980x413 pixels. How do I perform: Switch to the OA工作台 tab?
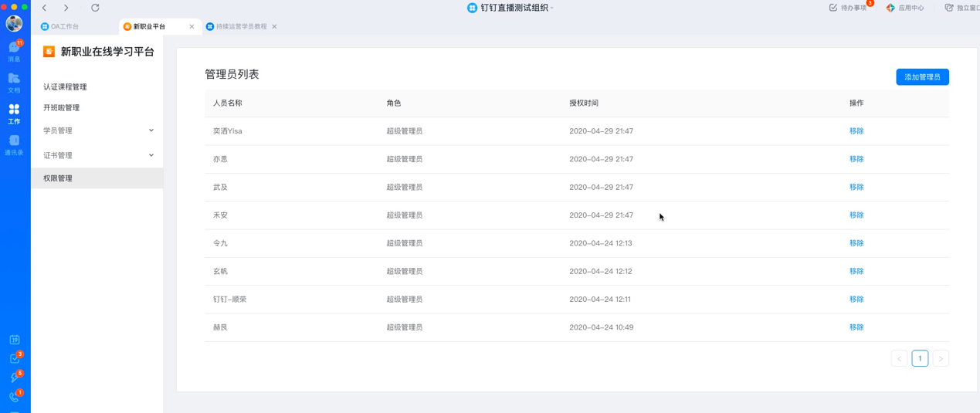pos(65,26)
